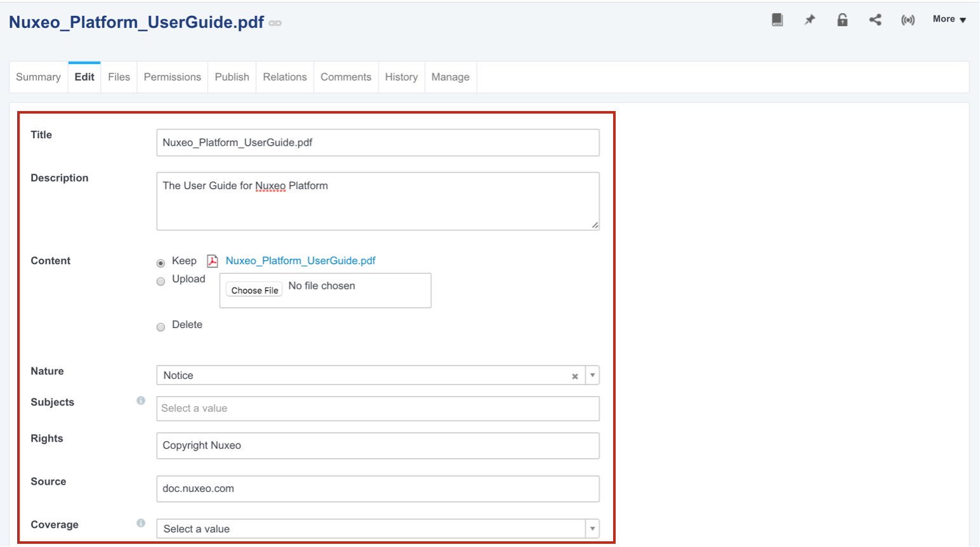Clear the Notice value with x icon

pos(575,376)
